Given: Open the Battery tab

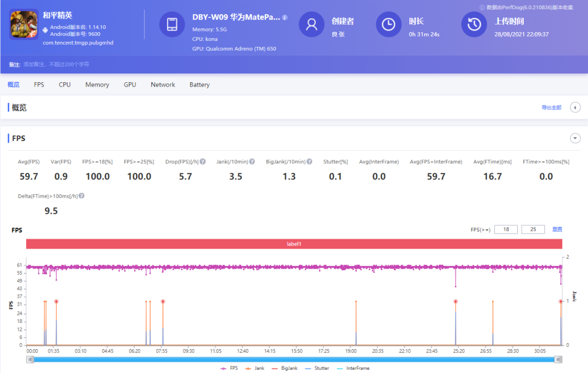Looking at the screenshot, I should pos(199,85).
